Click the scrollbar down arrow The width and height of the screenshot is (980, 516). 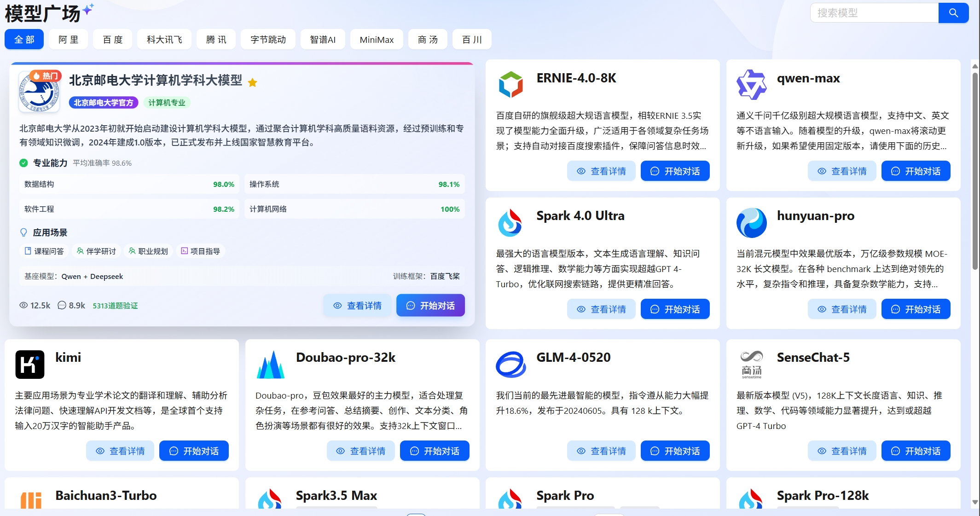[975, 502]
